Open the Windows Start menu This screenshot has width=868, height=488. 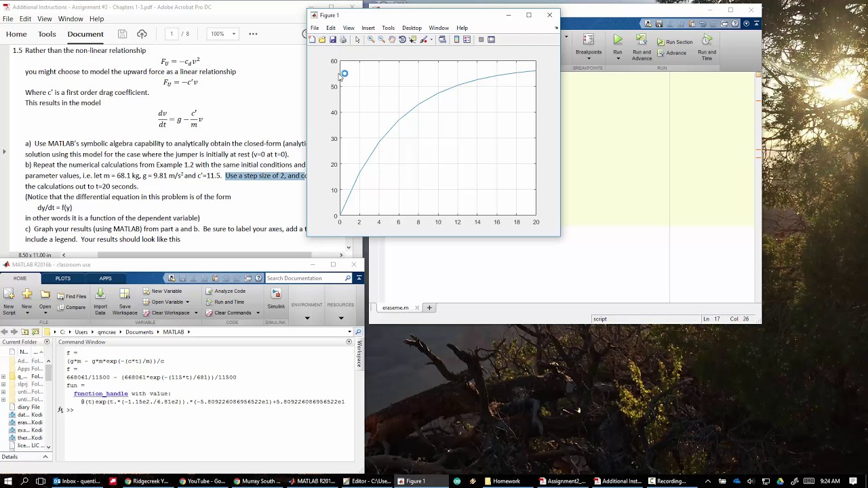pos(8,481)
